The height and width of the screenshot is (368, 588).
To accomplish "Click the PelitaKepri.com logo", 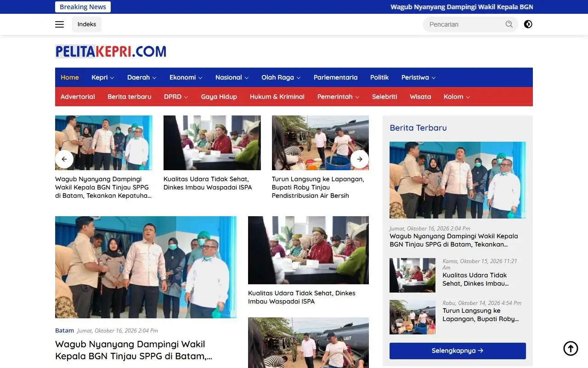I will [x=111, y=52].
